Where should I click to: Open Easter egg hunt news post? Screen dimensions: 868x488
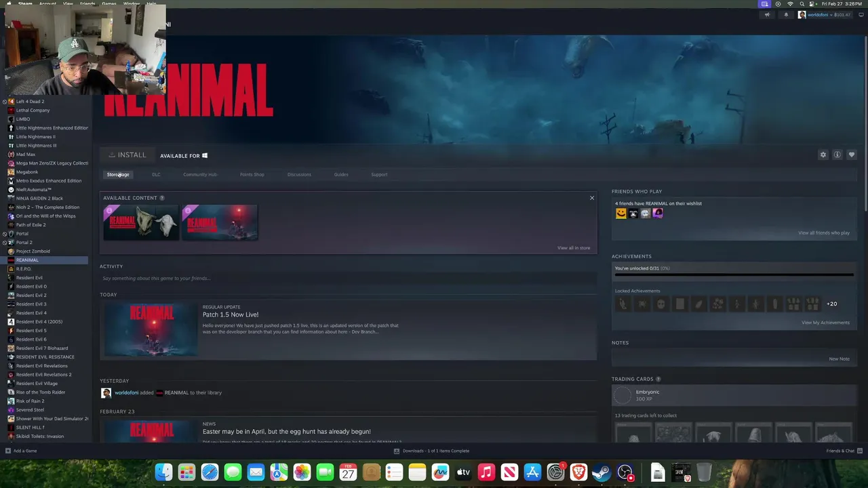[286, 432]
